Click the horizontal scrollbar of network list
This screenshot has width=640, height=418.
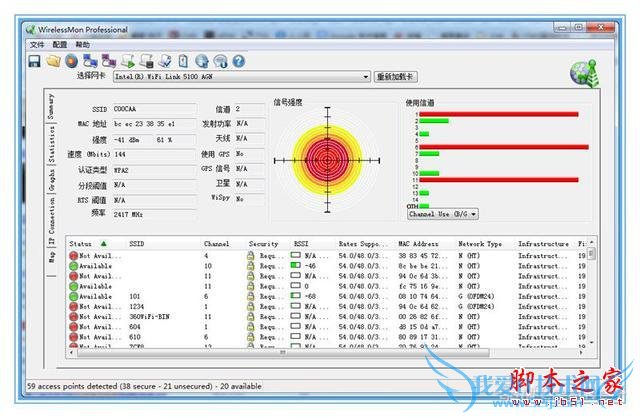[x=283, y=352]
